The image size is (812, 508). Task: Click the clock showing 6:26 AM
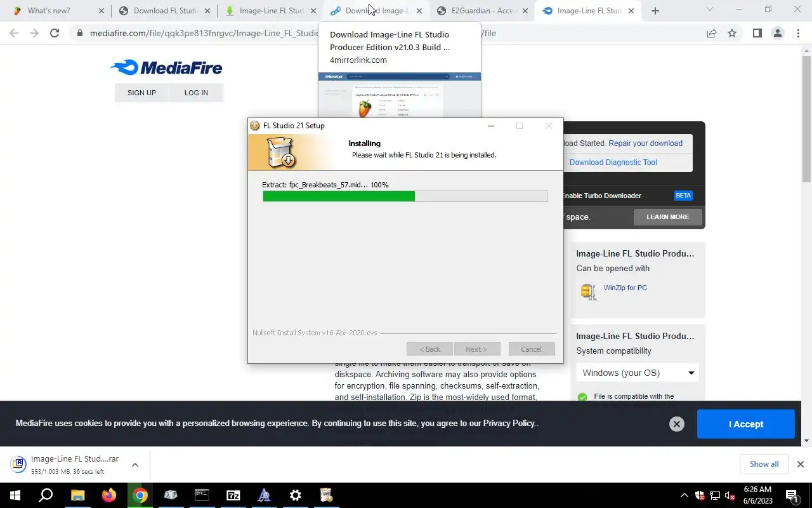click(757, 495)
